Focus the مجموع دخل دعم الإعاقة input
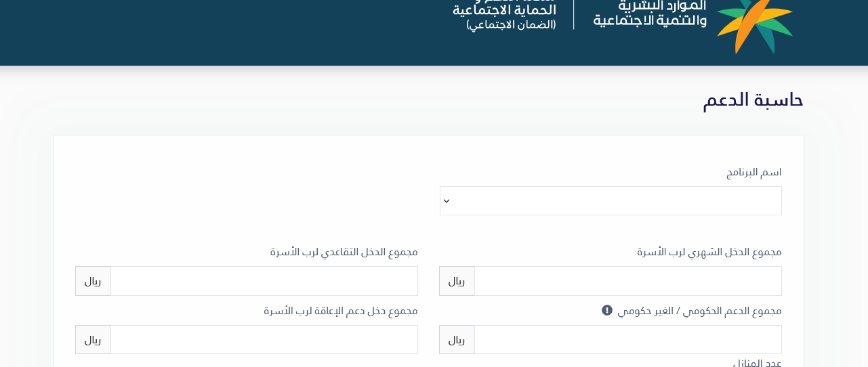 (x=264, y=340)
